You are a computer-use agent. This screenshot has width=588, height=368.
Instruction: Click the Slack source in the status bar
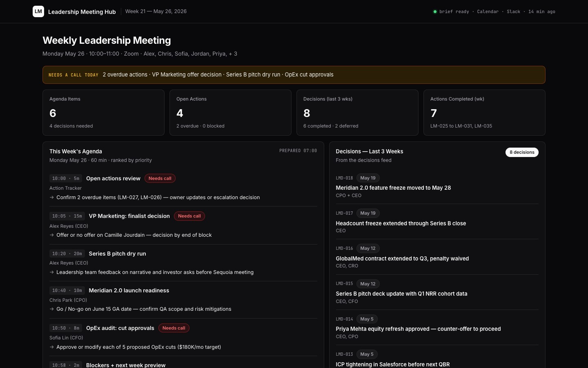click(x=513, y=11)
